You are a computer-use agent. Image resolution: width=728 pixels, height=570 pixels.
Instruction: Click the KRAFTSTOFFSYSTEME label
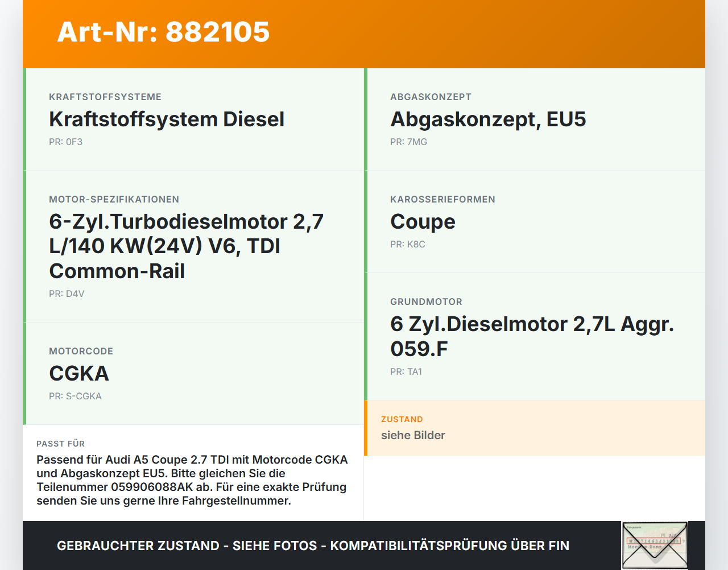click(x=105, y=97)
